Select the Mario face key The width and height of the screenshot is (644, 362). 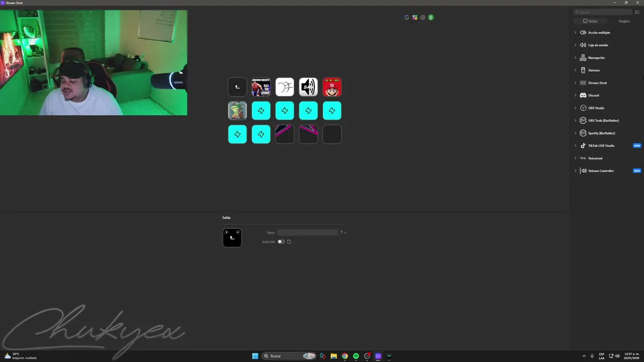[332, 87]
